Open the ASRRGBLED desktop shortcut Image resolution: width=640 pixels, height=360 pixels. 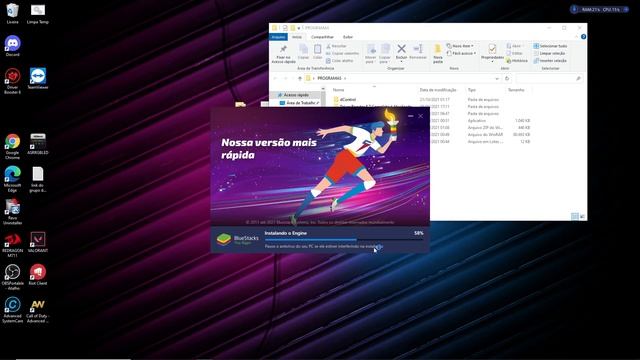point(38,144)
